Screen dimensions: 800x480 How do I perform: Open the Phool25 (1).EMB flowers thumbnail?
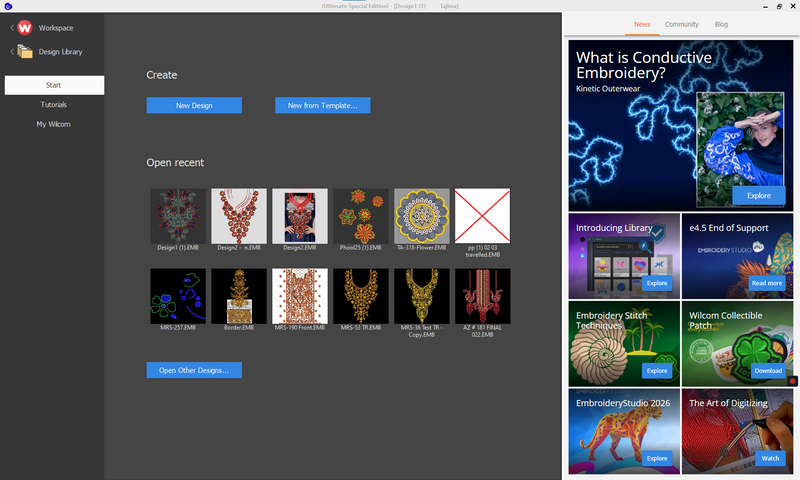pos(361,216)
